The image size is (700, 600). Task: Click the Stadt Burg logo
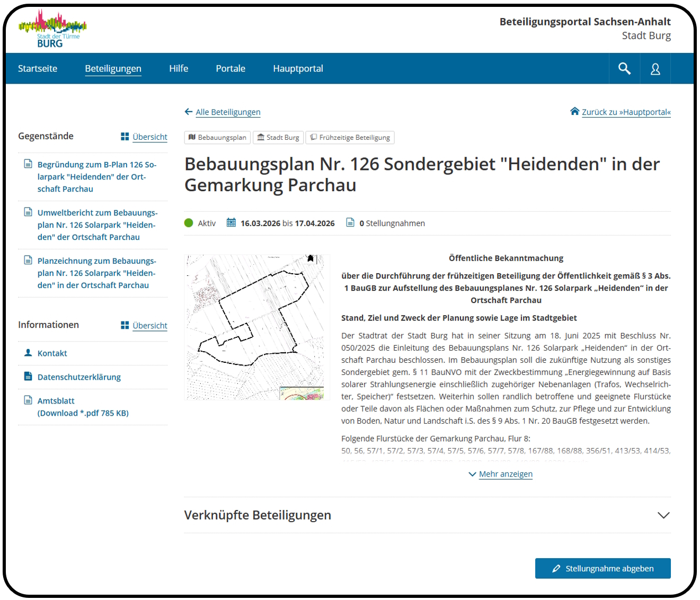point(52,29)
